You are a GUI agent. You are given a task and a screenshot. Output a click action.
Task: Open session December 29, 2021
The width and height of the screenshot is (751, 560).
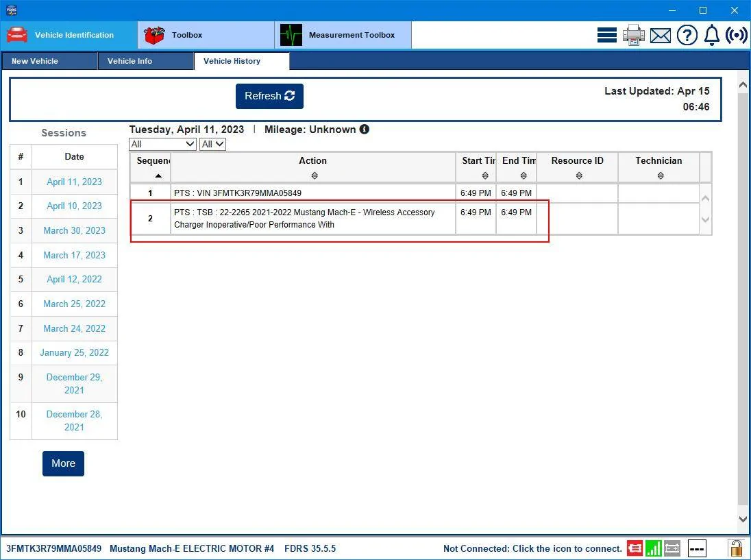click(x=74, y=384)
